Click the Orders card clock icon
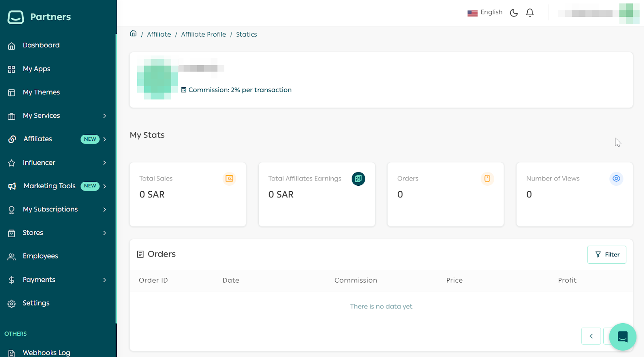 tap(487, 178)
